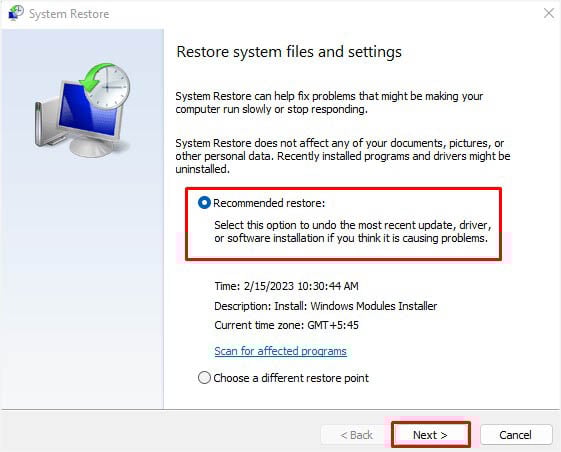The image size is (561, 452).
Task: Click the Description: Install: Windows Modules Installer text
Action: tap(326, 306)
